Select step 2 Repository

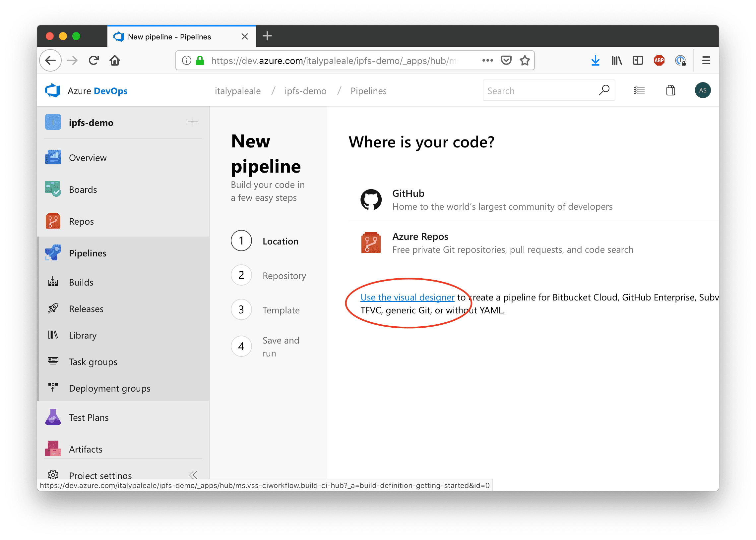269,275
